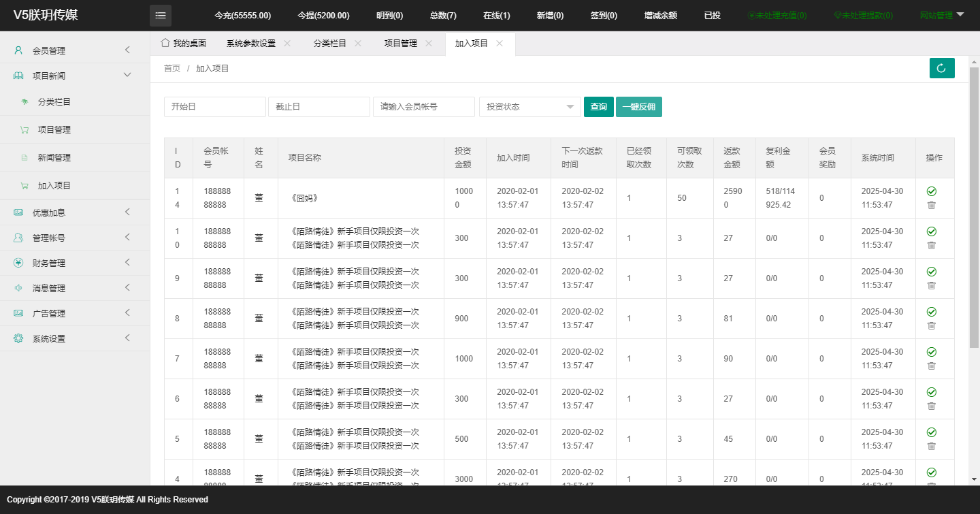Click the trash delete icon for ID 6
This screenshot has height=514, width=980.
tap(932, 406)
